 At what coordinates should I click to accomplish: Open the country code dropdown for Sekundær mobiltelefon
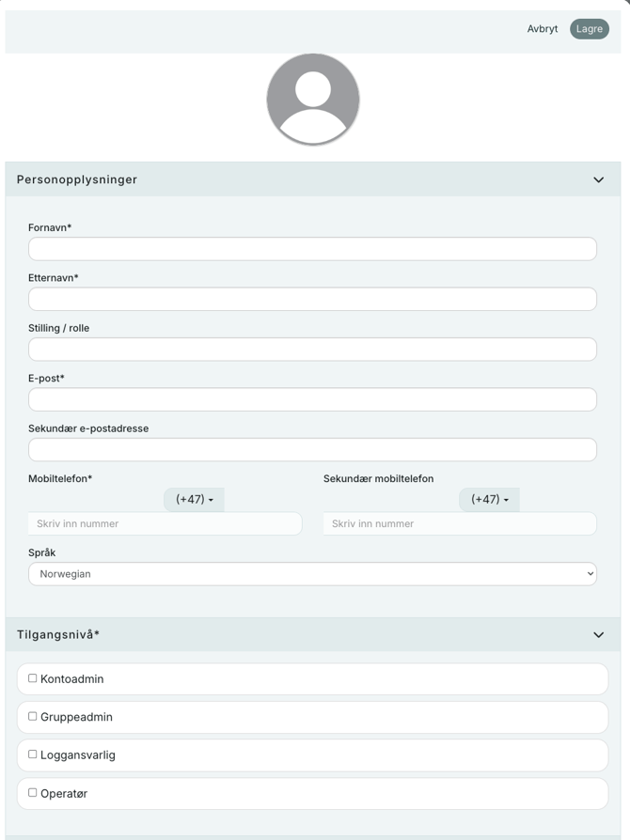[x=487, y=499]
